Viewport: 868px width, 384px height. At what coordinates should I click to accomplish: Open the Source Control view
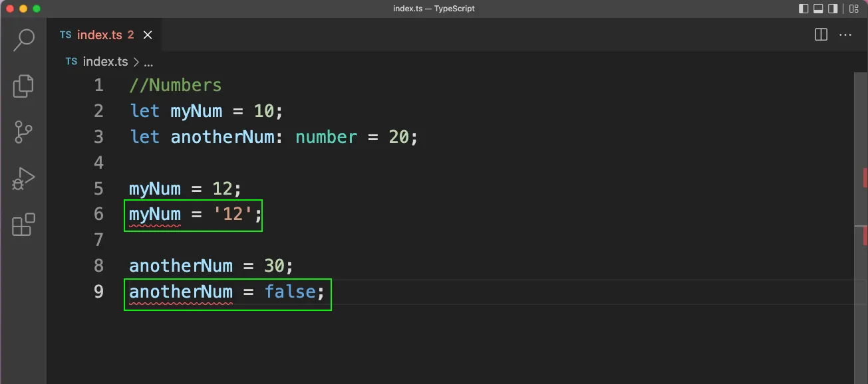point(23,132)
